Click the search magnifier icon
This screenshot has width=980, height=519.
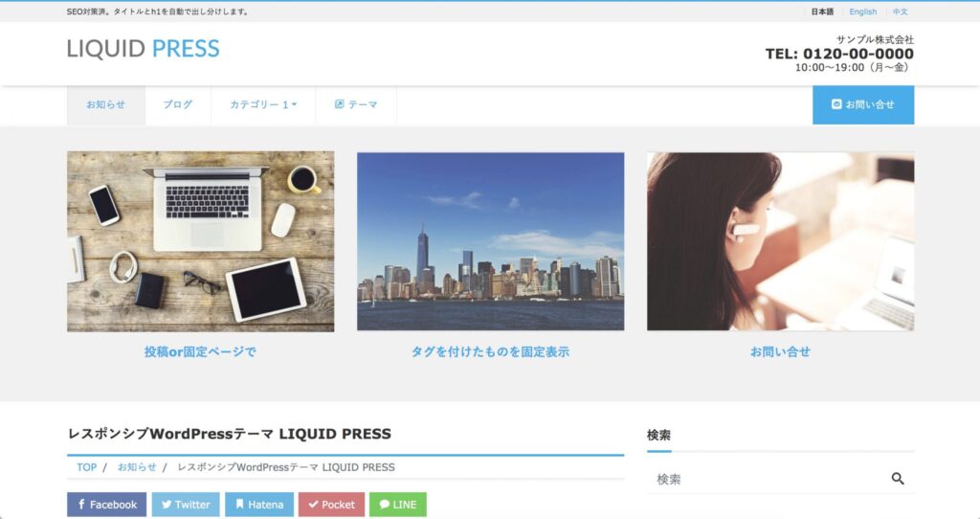897,479
